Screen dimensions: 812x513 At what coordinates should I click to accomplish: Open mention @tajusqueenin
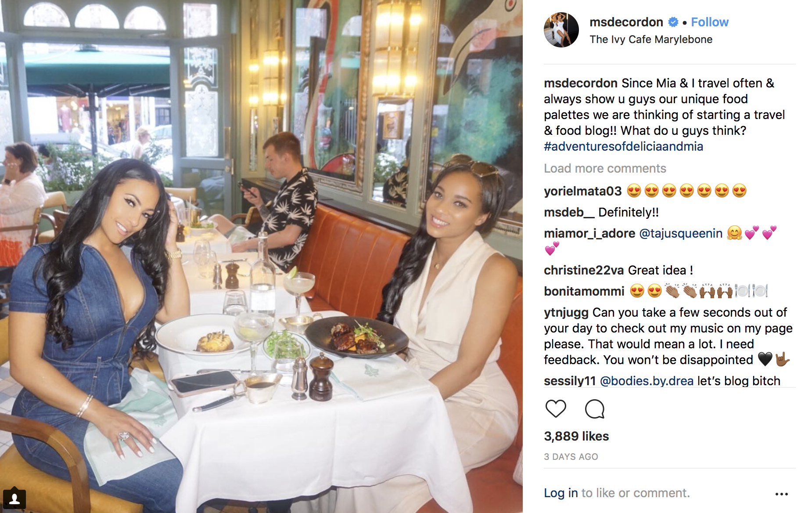point(680,233)
